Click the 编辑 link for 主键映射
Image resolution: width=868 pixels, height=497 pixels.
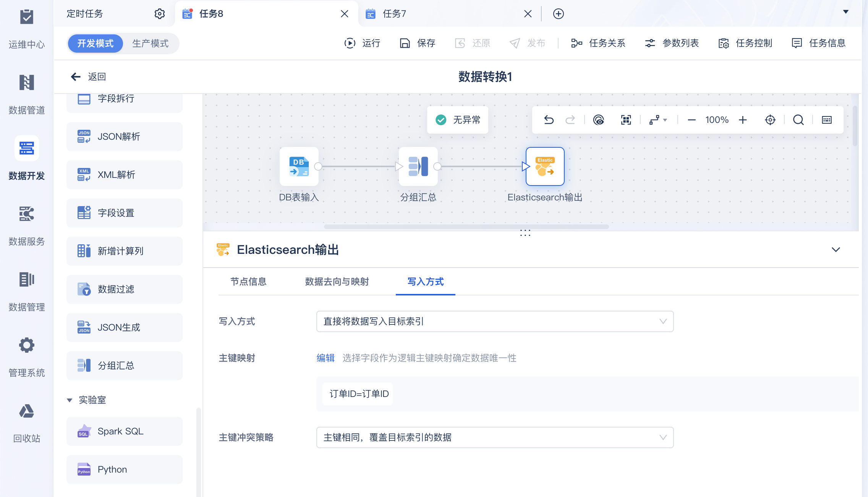(x=325, y=358)
